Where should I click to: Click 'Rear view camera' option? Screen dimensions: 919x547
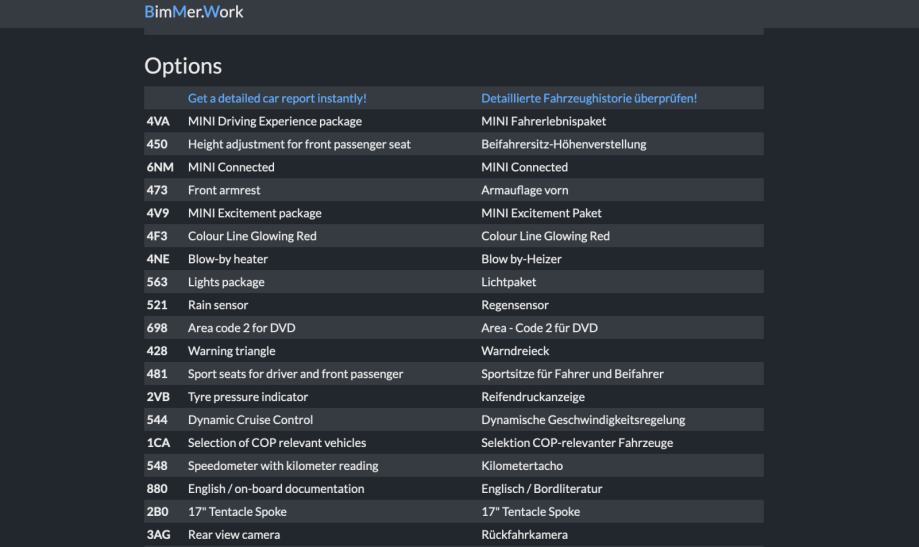point(234,535)
